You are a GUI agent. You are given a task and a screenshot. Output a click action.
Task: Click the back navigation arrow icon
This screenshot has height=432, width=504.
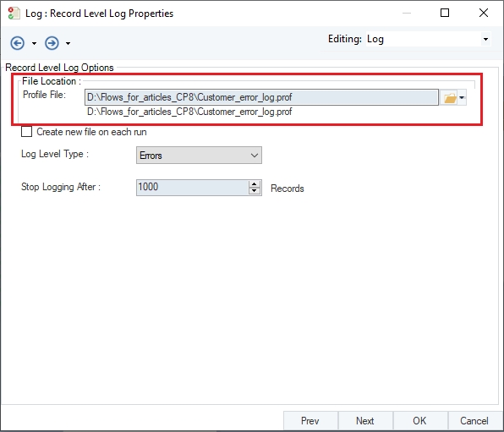(x=18, y=43)
